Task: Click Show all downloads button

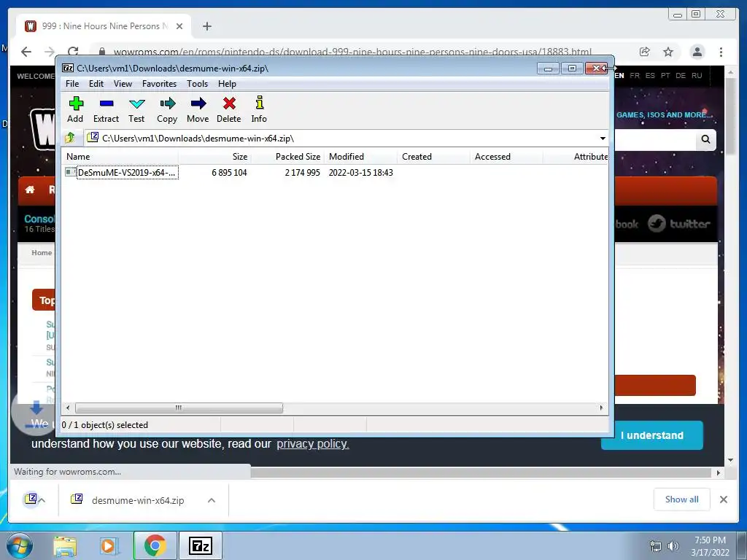Action: click(x=682, y=499)
